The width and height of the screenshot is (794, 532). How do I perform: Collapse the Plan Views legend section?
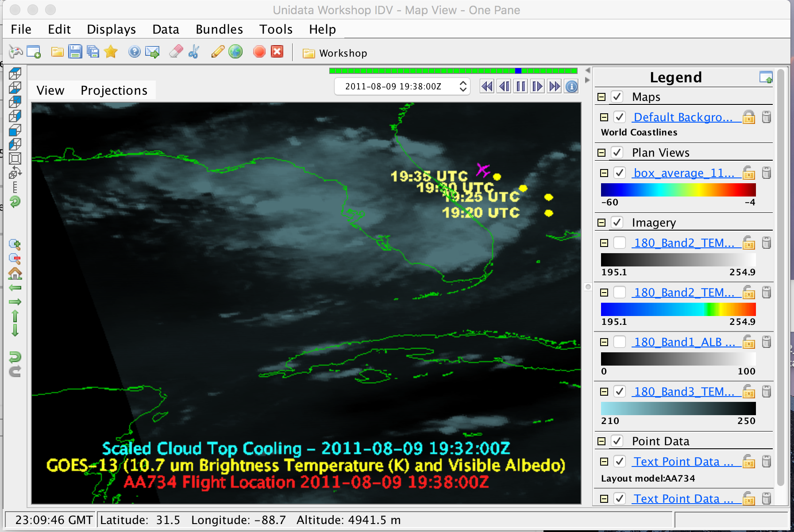tap(601, 153)
